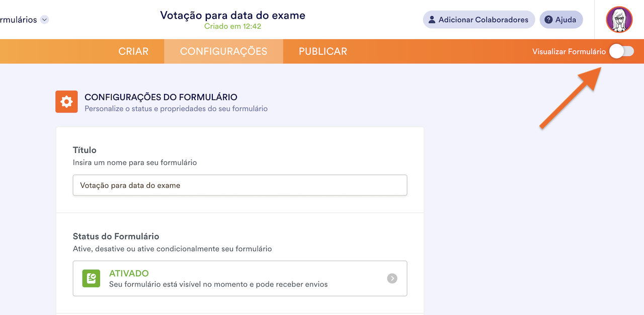Viewport: 644px width, 315px height.
Task: Click the Título text input field
Action: click(239, 185)
